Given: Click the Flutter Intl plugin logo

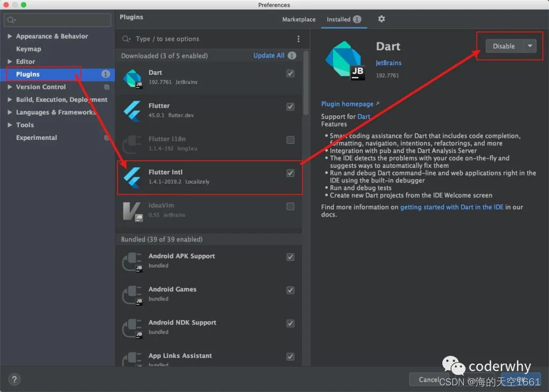Looking at the screenshot, I should pos(132,177).
